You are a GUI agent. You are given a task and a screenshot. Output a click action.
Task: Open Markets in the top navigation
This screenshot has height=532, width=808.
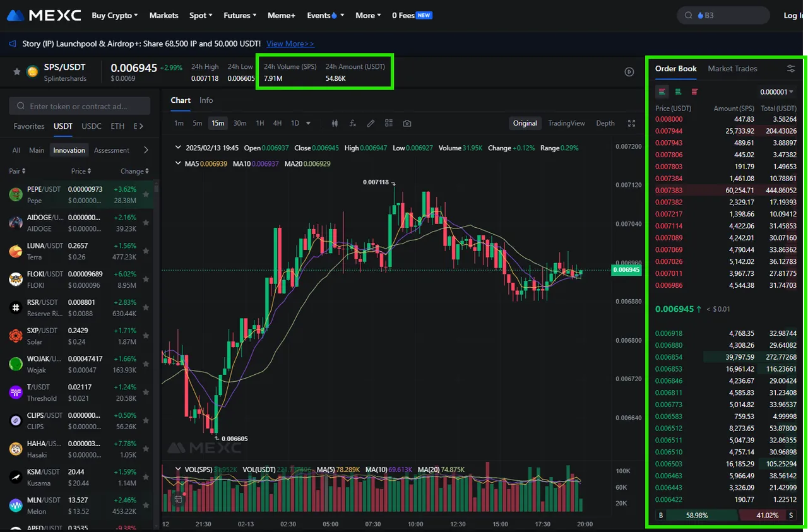[163, 15]
